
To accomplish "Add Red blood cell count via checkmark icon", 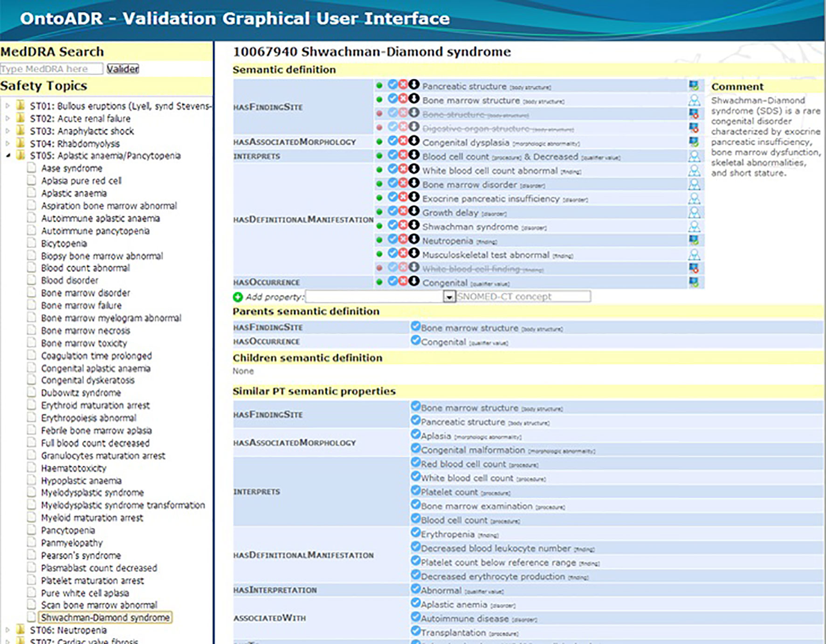I will (415, 463).
